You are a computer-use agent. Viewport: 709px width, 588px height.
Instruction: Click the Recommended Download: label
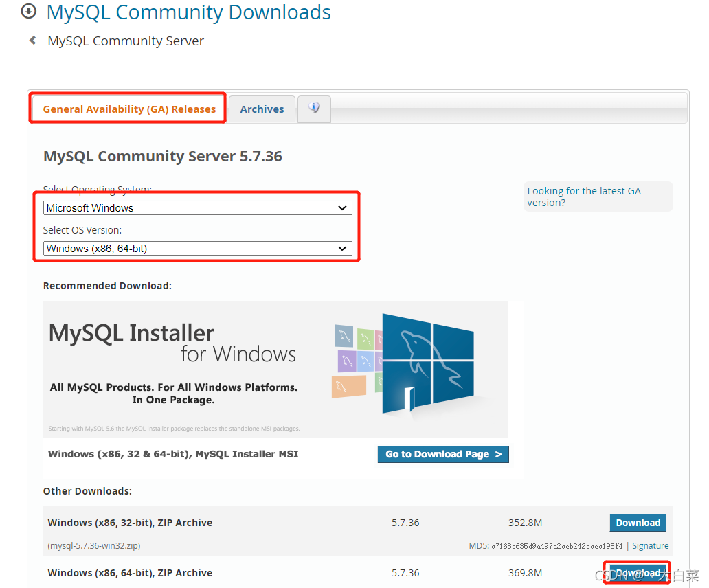point(108,286)
